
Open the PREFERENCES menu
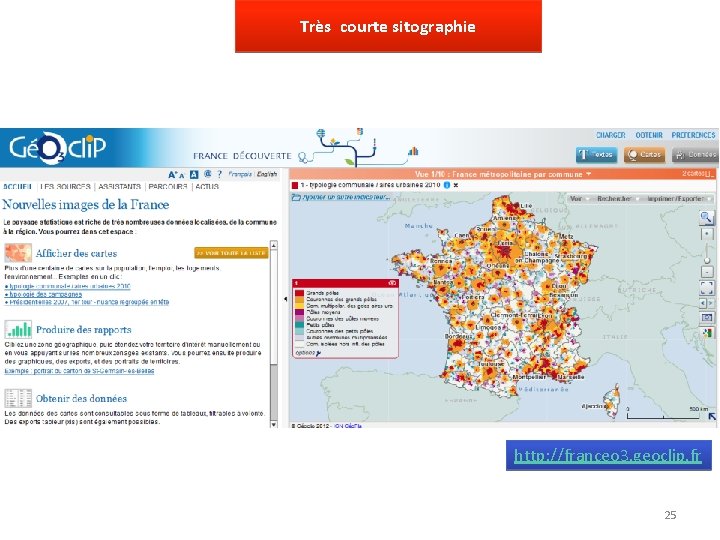693,135
